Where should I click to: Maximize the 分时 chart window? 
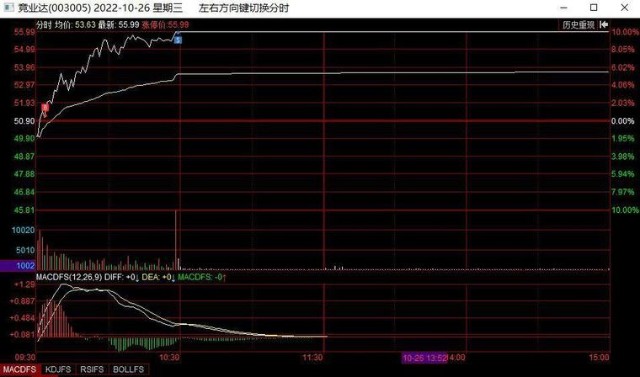pos(594,8)
